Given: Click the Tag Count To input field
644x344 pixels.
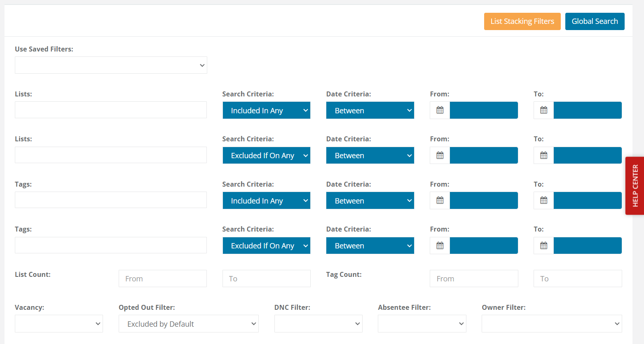Looking at the screenshot, I should (578, 279).
